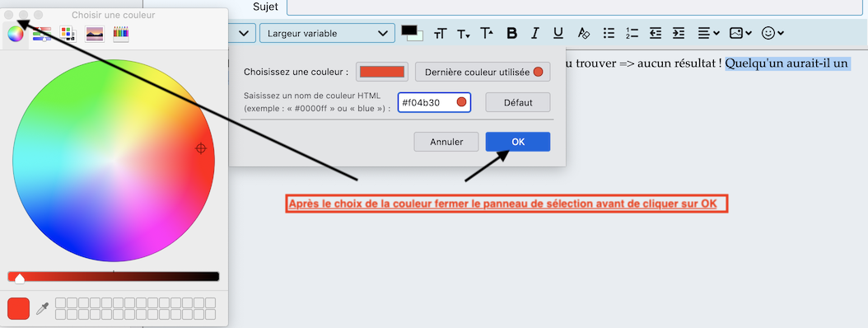Decrease the font size
The image size is (868, 328).
[464, 34]
